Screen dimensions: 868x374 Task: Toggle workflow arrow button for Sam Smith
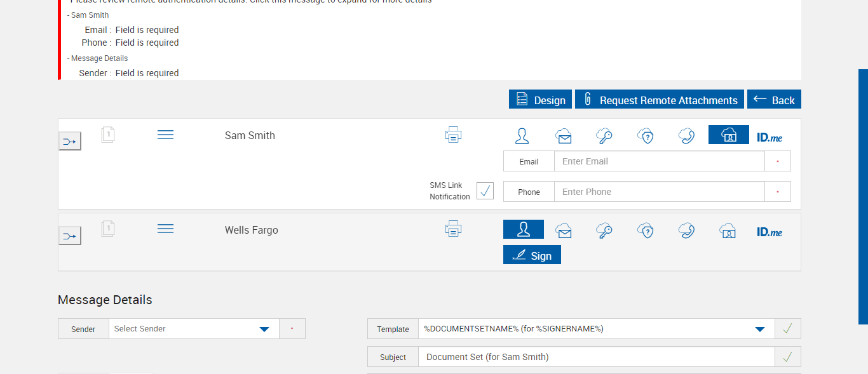point(70,141)
